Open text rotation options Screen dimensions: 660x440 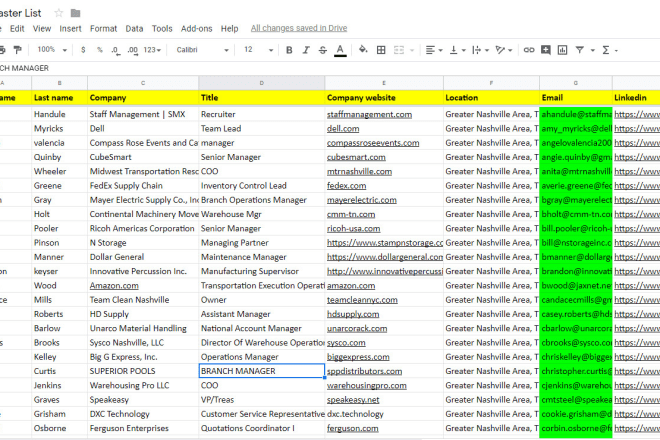(x=503, y=50)
